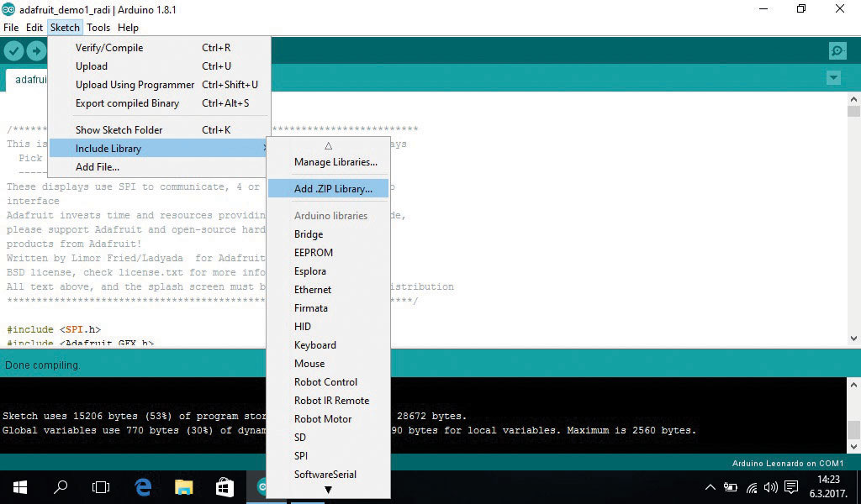Choose Manage Libraries from the submenu
Image resolution: width=861 pixels, height=504 pixels.
tap(335, 162)
